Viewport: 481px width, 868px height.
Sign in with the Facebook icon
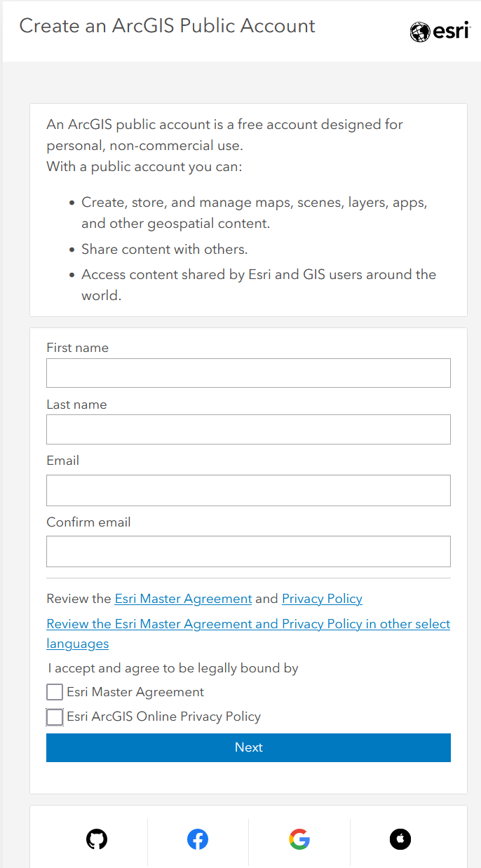pyautogui.click(x=198, y=839)
